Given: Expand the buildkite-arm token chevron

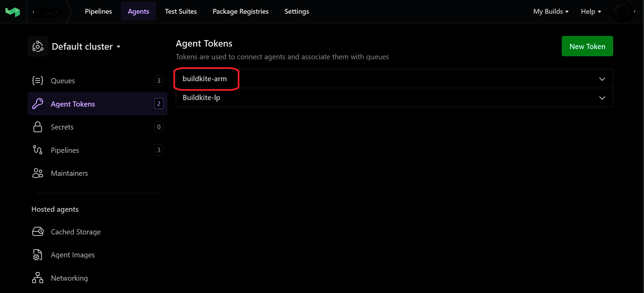Looking at the screenshot, I should click(602, 79).
